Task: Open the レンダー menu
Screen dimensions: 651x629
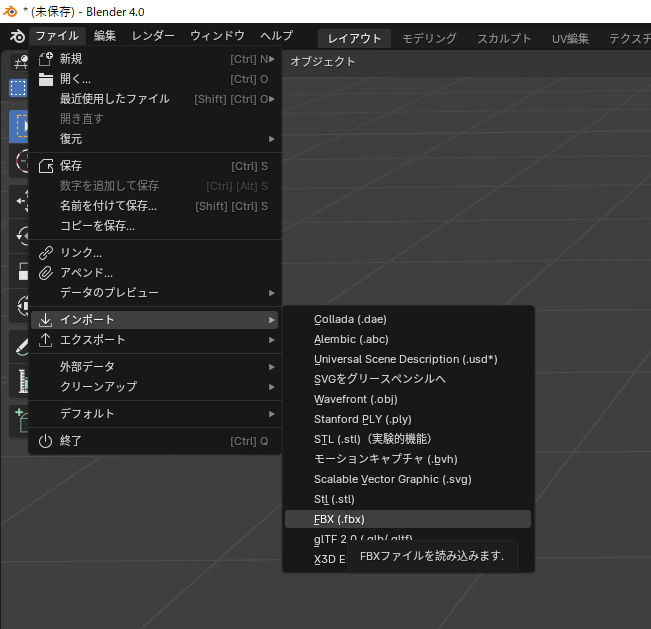Action: (x=153, y=36)
